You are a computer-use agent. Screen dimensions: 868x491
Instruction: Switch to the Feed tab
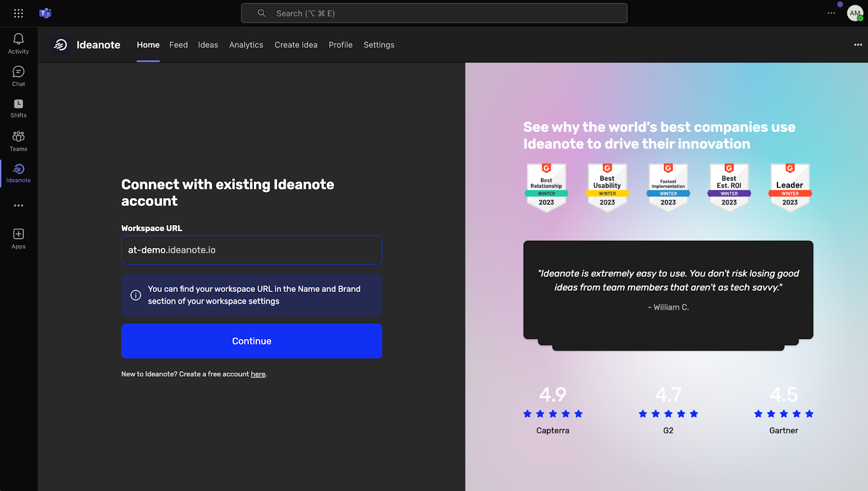click(178, 45)
